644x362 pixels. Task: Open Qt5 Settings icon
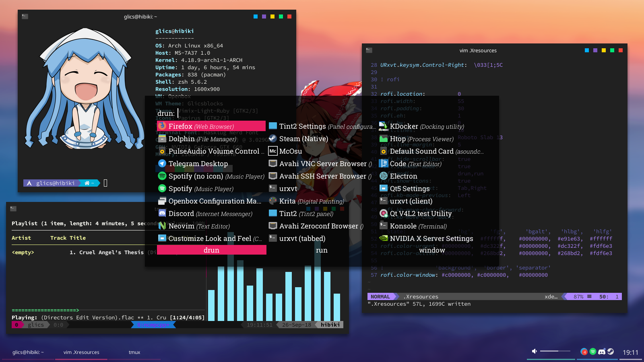[x=384, y=189]
